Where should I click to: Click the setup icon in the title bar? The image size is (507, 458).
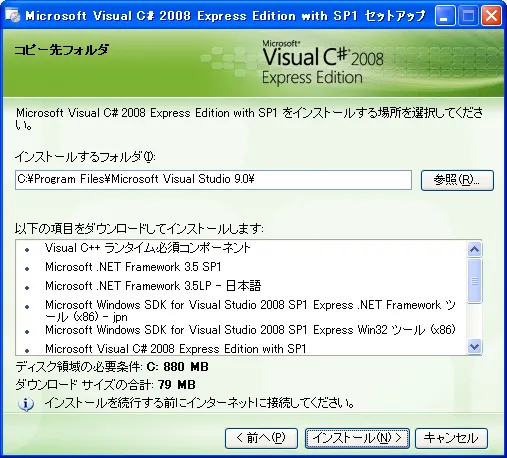[x=13, y=16]
